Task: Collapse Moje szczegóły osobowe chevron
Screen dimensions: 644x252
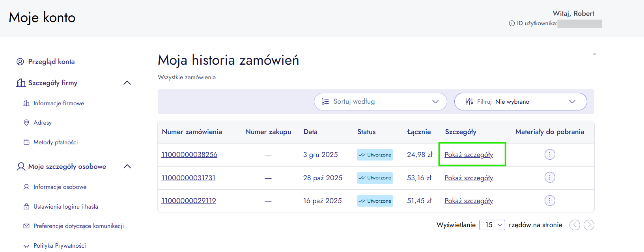Action: (127, 166)
